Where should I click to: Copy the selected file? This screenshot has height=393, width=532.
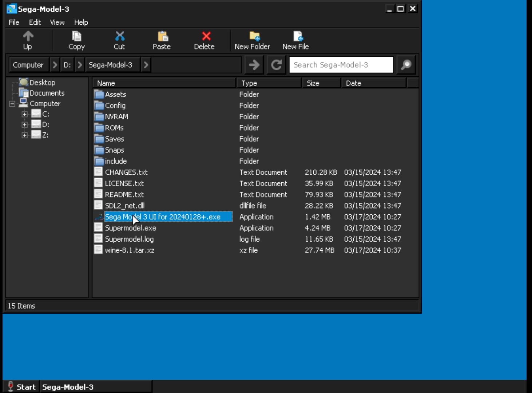76,40
